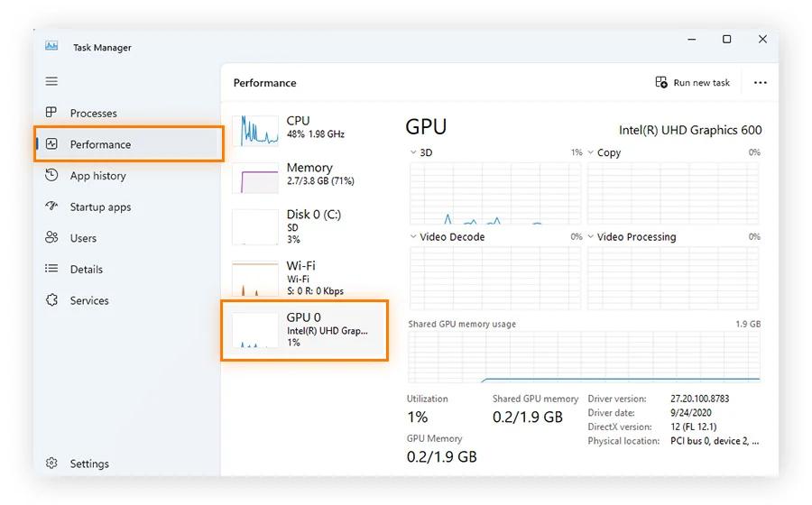The height and width of the screenshot is (505, 812).
Task: Click the Startup apps gauge icon
Action: 51,207
